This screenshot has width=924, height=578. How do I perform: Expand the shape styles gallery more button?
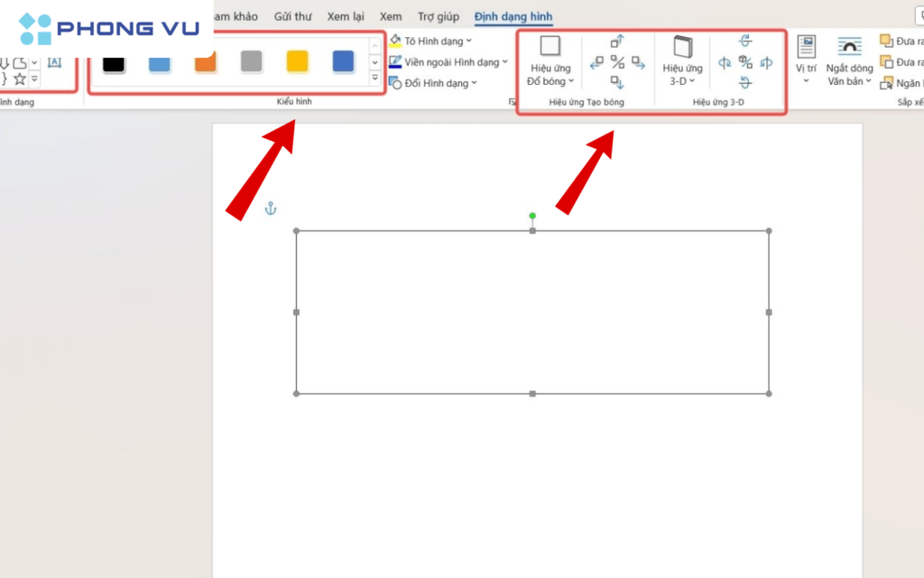click(375, 79)
